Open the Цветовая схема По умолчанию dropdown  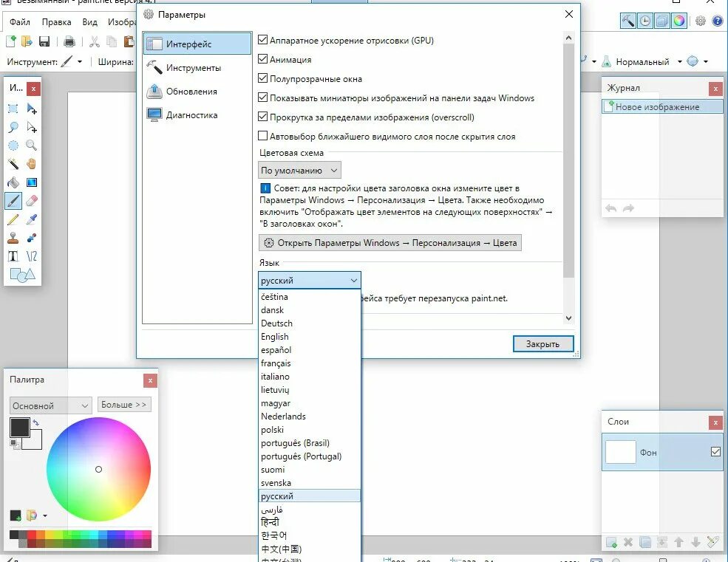click(x=299, y=171)
